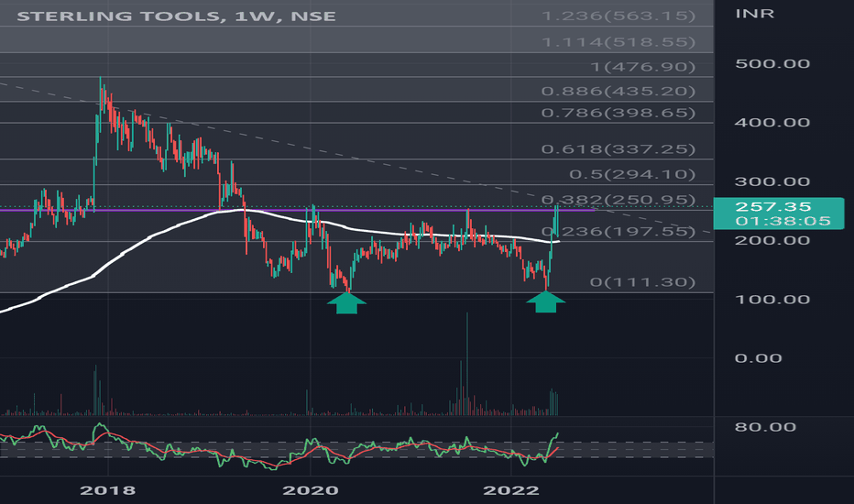Click the 257.35 current price label

pos(772,206)
